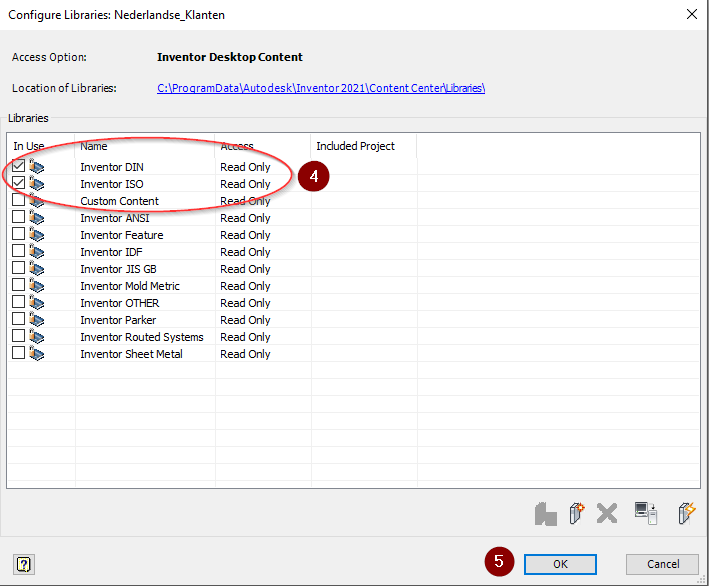Sort libraries by Name column header

(x=145, y=146)
